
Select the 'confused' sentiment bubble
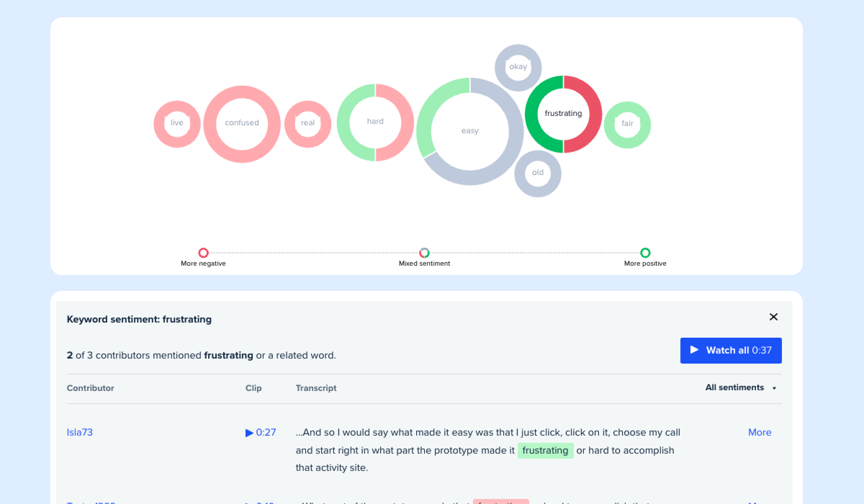point(242,123)
